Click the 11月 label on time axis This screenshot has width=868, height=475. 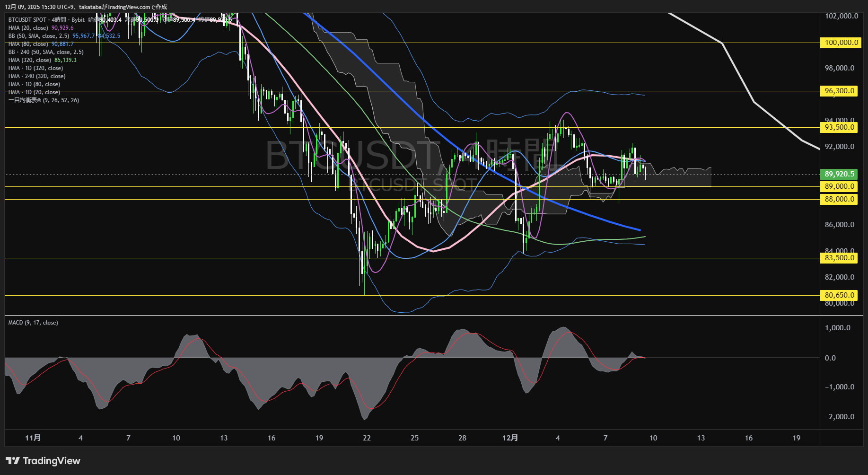pyautogui.click(x=33, y=438)
